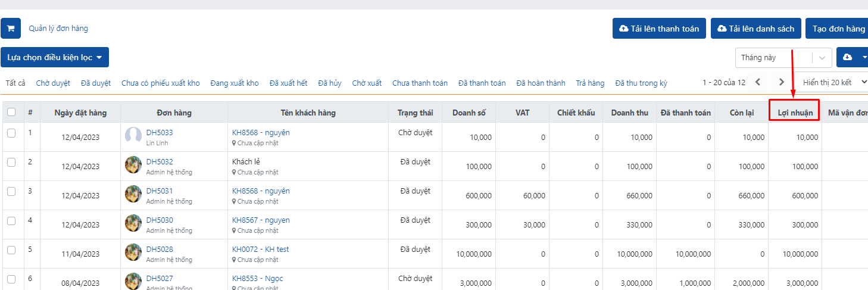The height and width of the screenshot is (290, 868).
Task: Click the cloud download icon button
Action: (848, 57)
